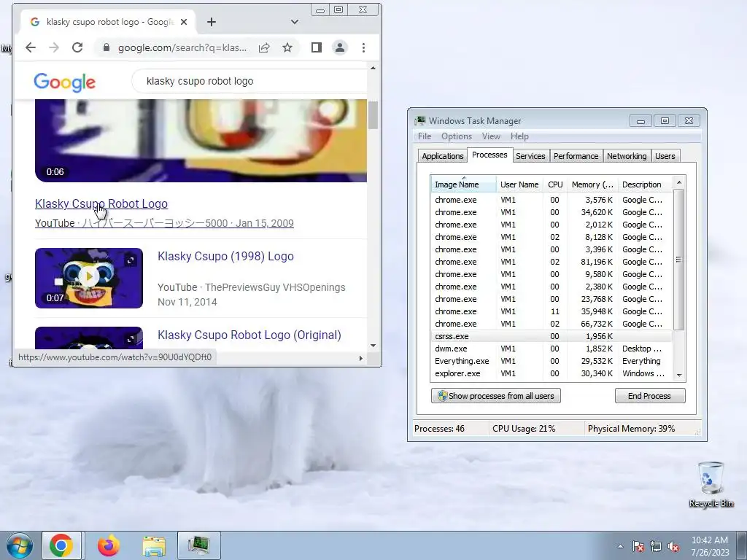
Task: Play the 0:06 robot logo video preview
Action: coord(201,141)
